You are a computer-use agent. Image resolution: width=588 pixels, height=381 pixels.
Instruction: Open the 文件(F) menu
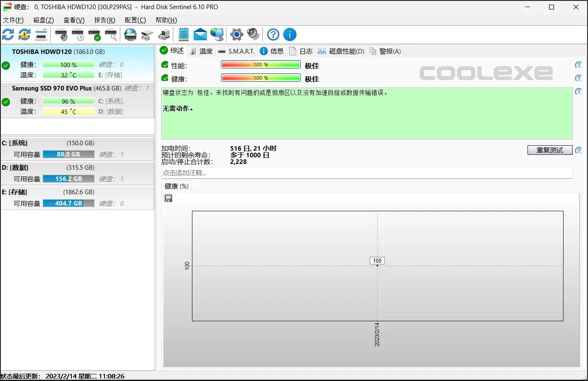coord(13,20)
